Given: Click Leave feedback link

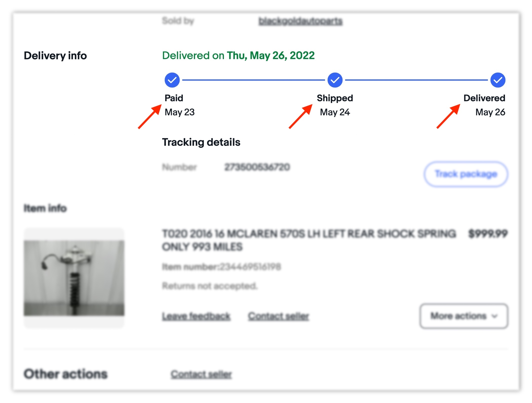Looking at the screenshot, I should click(x=196, y=316).
